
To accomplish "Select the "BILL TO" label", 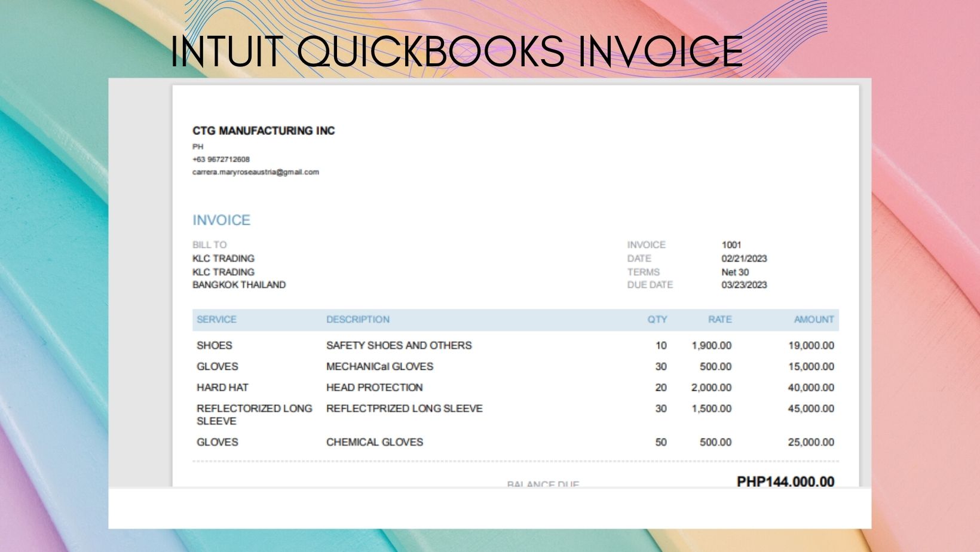I will tap(210, 245).
